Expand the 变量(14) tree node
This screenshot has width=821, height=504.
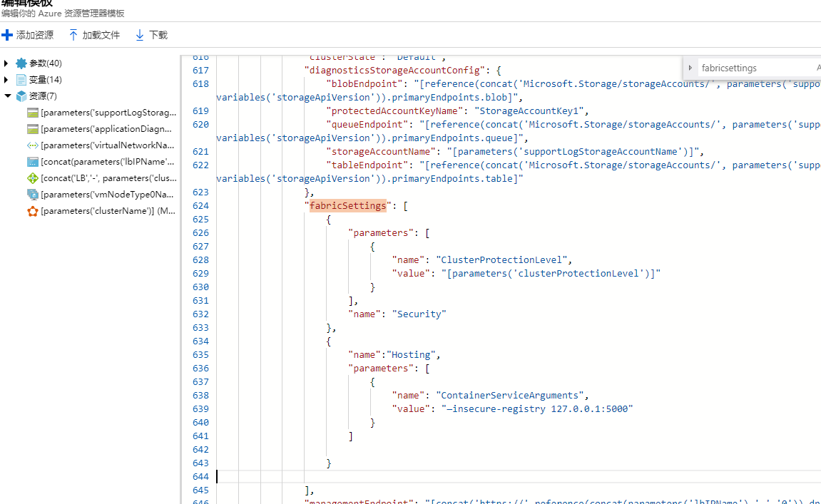click(6, 80)
